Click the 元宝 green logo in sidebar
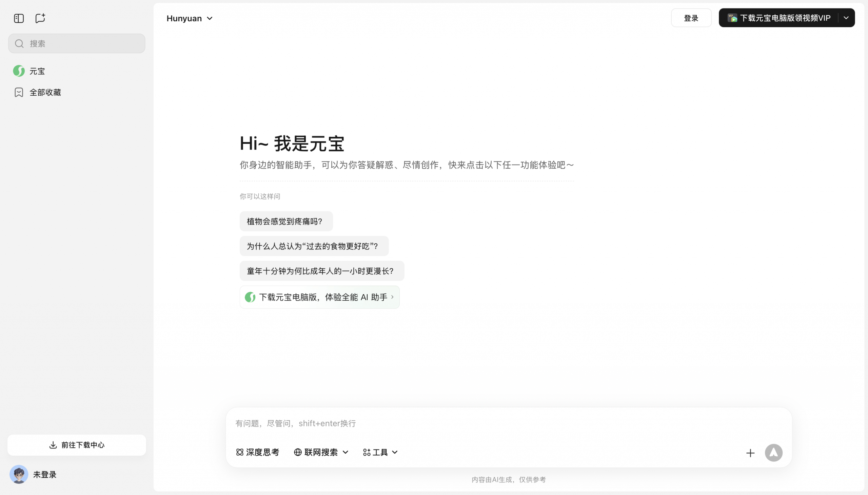This screenshot has height=495, width=868. (19, 71)
